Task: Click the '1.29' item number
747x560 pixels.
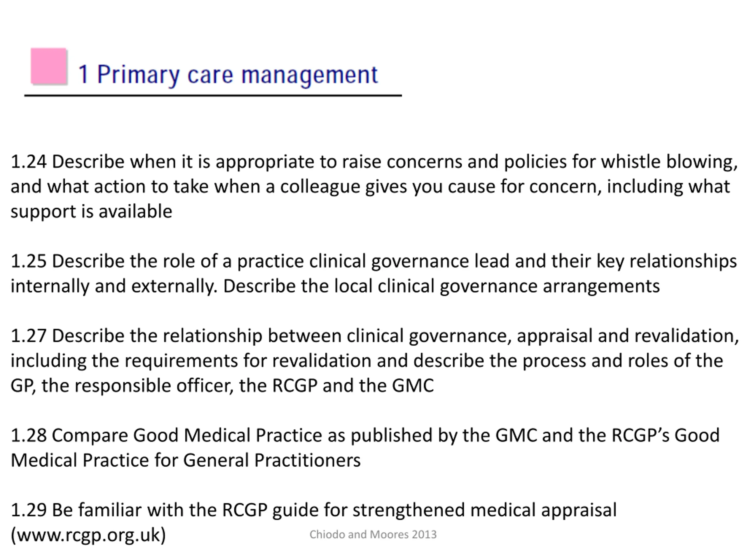Action: tap(29, 510)
